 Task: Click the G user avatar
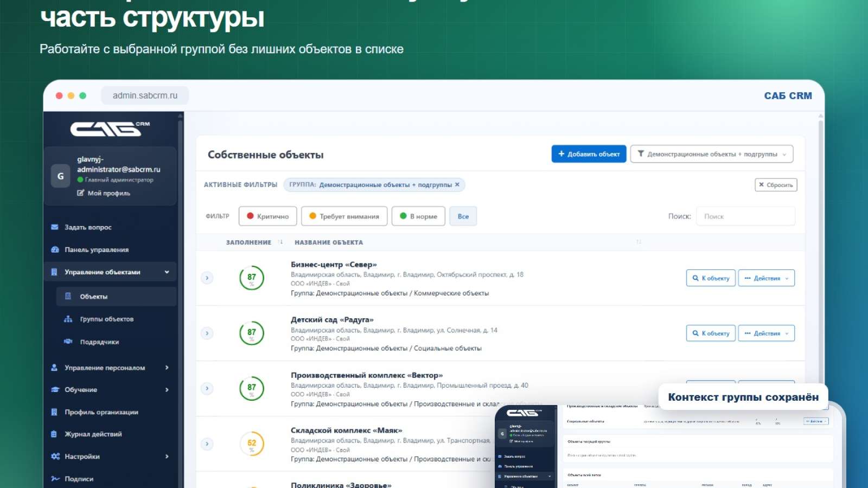click(60, 176)
